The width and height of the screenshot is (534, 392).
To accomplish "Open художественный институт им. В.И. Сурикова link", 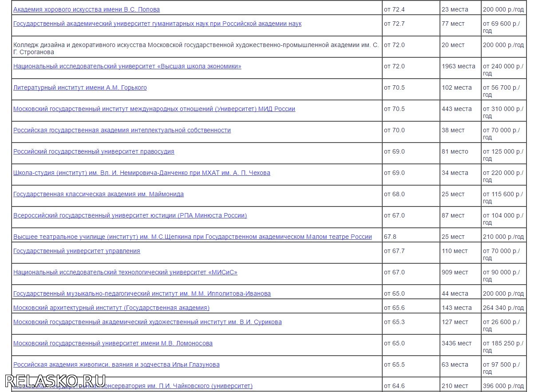I will click(147, 322).
